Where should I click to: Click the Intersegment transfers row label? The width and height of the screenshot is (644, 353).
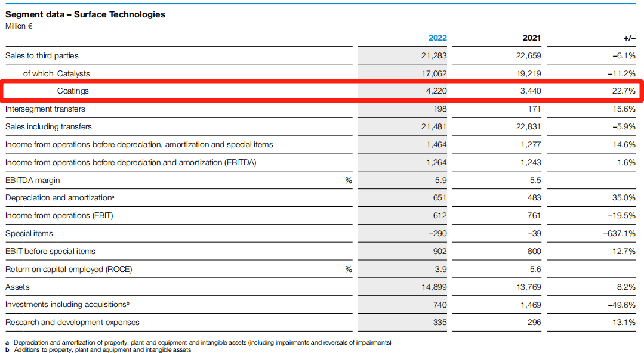pos(45,109)
